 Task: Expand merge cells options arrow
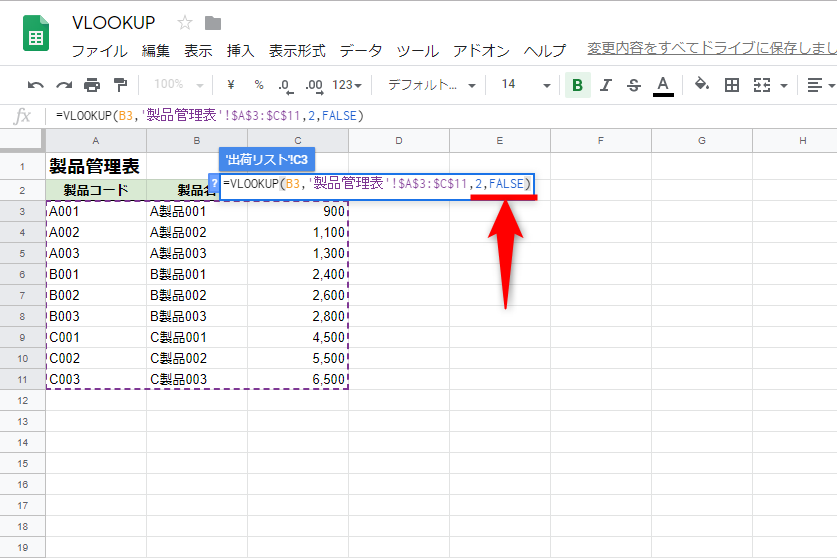click(x=784, y=85)
